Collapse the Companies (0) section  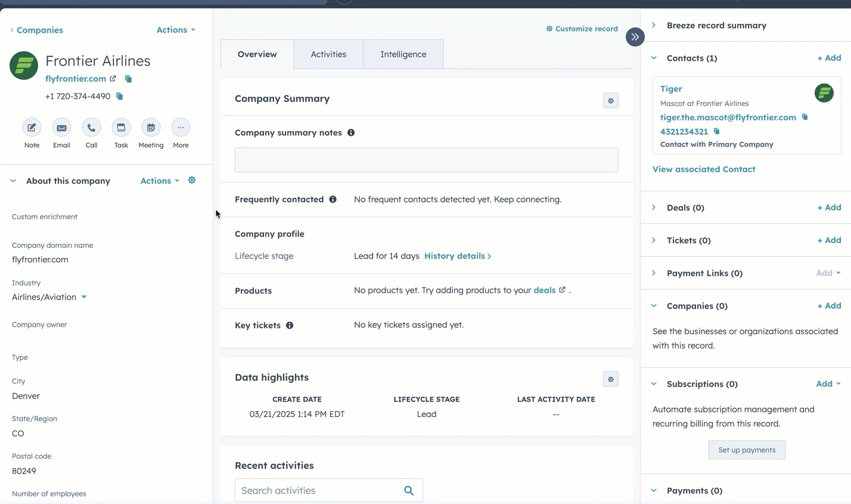[x=654, y=306]
